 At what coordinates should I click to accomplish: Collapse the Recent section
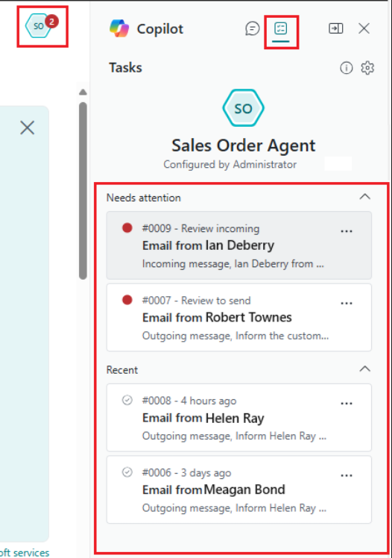pyautogui.click(x=365, y=369)
